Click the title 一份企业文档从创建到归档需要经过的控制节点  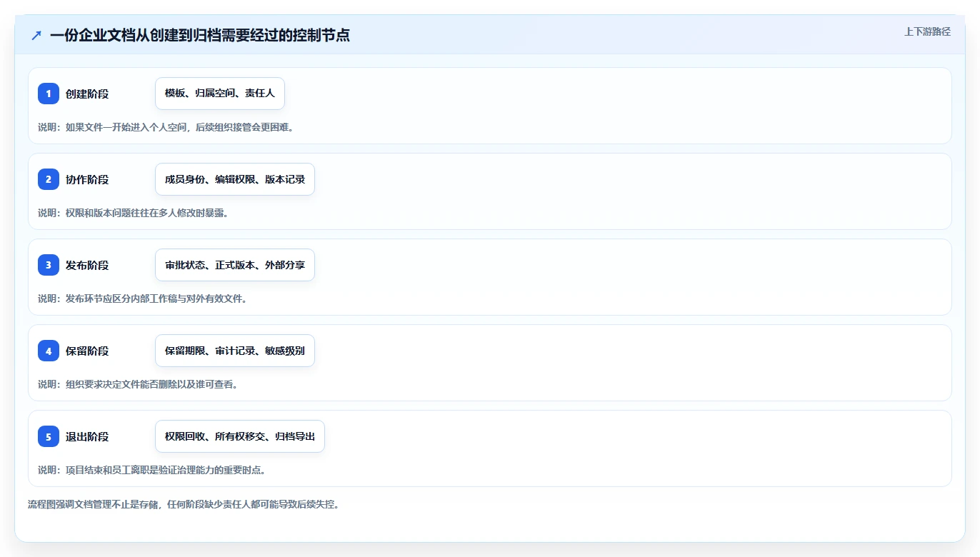(200, 35)
